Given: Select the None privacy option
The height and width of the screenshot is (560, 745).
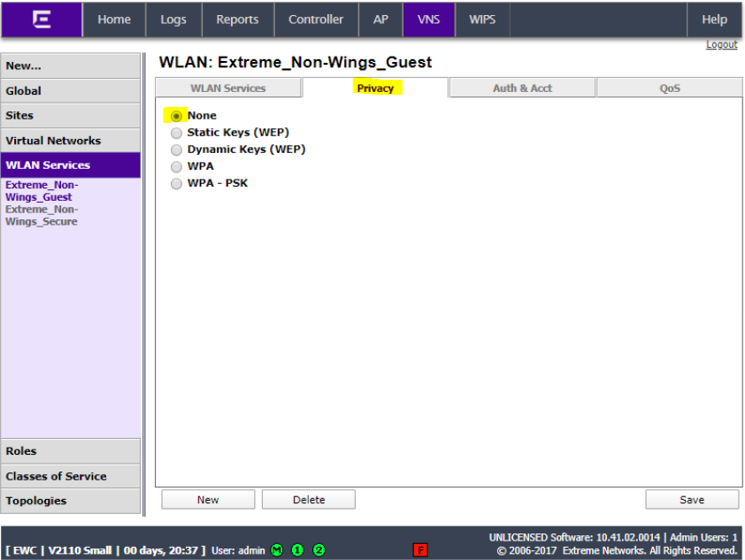Looking at the screenshot, I should click(176, 116).
